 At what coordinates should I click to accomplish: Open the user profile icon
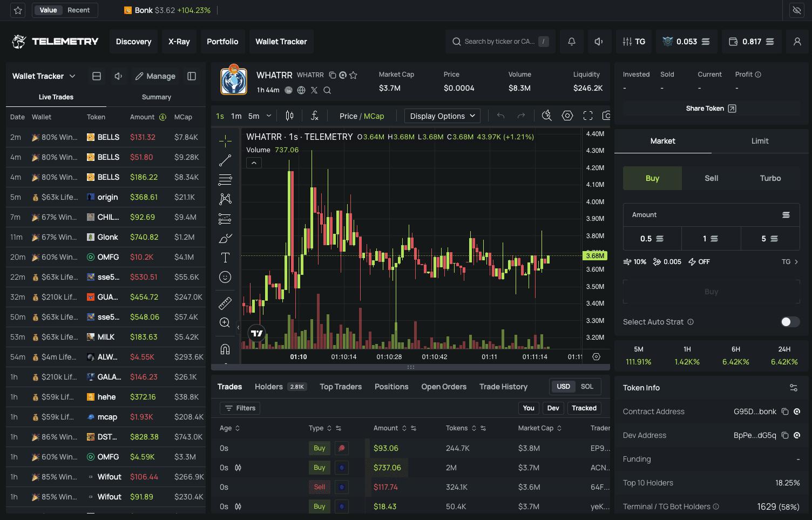click(797, 42)
